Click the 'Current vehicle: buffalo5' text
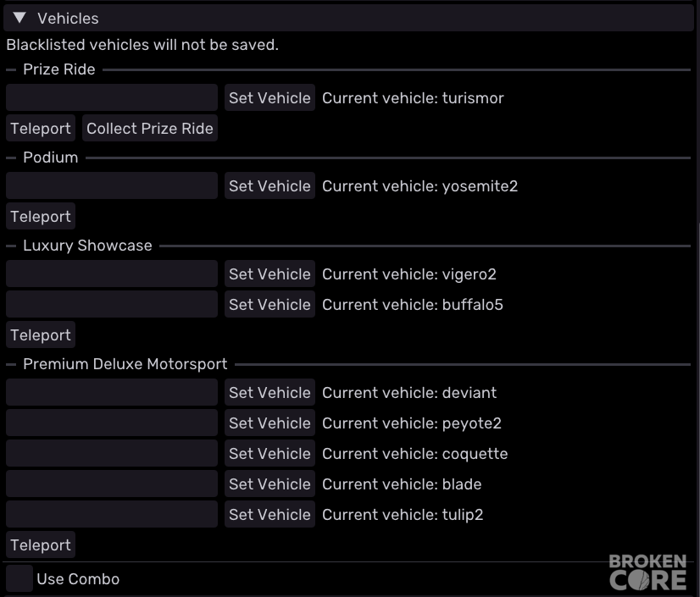700x597 pixels. click(413, 305)
